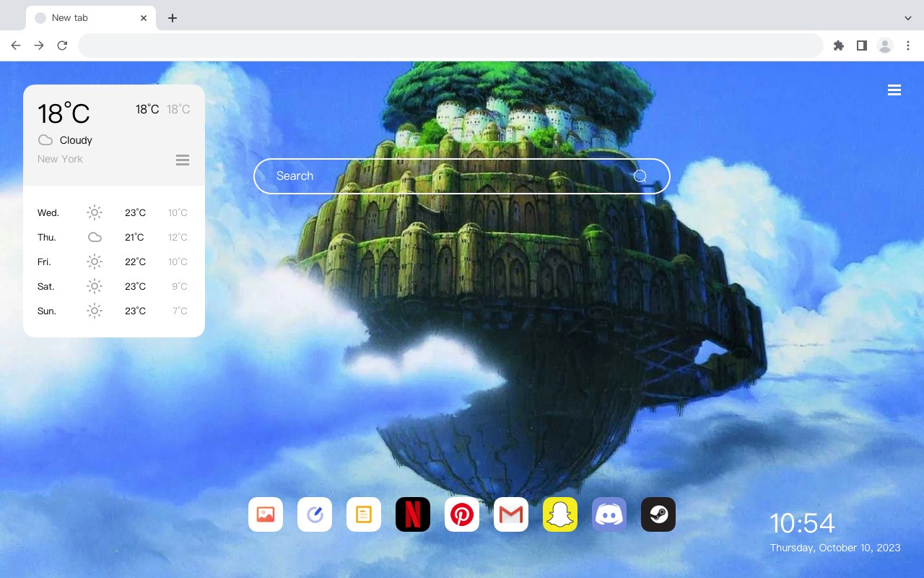This screenshot has width=924, height=578.
Task: Open the Discord shortcut
Action: (609, 514)
